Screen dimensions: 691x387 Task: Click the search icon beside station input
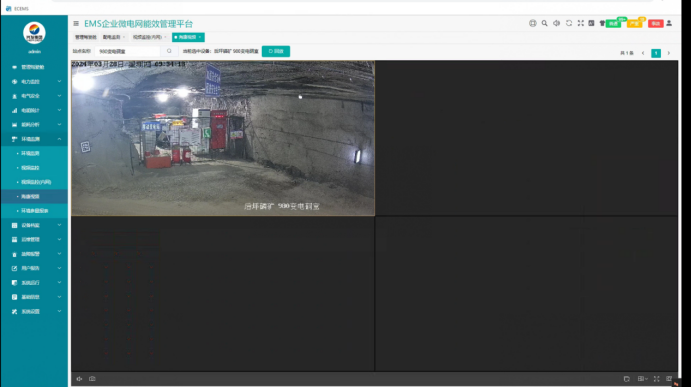(x=169, y=52)
